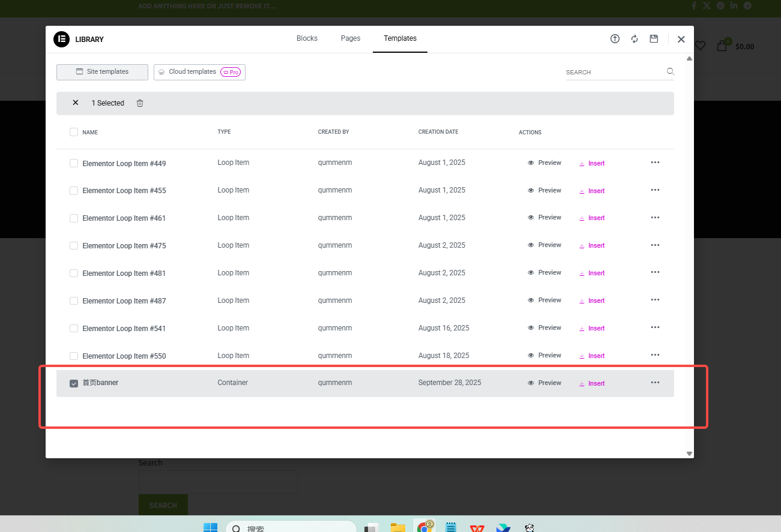Click the save template icon in header
Image resolution: width=781 pixels, height=532 pixels.
tap(654, 39)
